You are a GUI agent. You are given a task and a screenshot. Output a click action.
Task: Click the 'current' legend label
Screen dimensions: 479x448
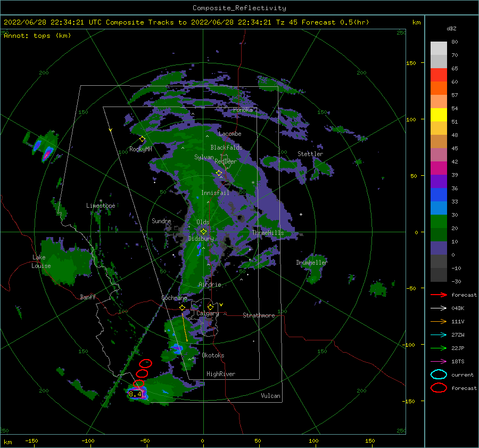pyautogui.click(x=463, y=374)
